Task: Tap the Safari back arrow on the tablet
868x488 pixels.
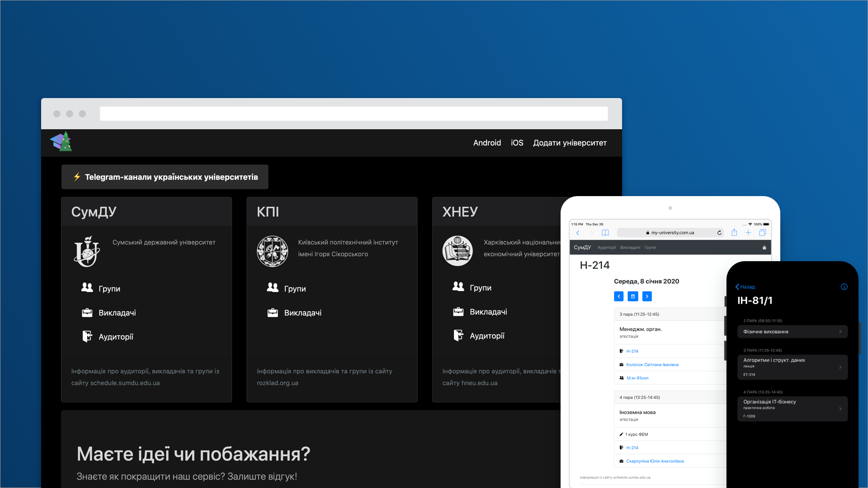Action: pyautogui.click(x=578, y=233)
